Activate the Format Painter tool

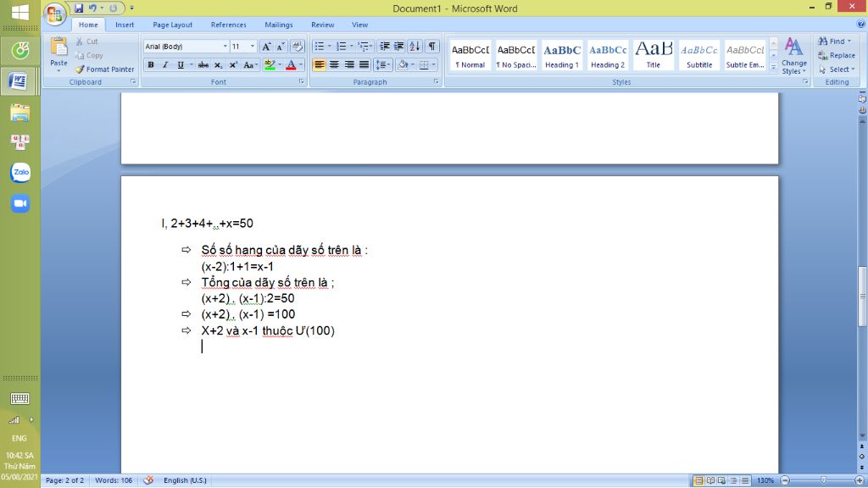point(104,69)
